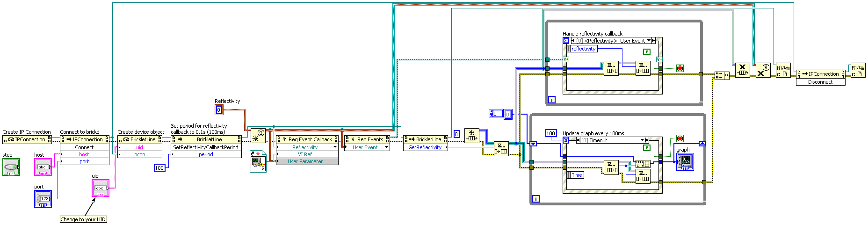Click the SetReflectivityCallbackPeriod method name

(x=206, y=147)
